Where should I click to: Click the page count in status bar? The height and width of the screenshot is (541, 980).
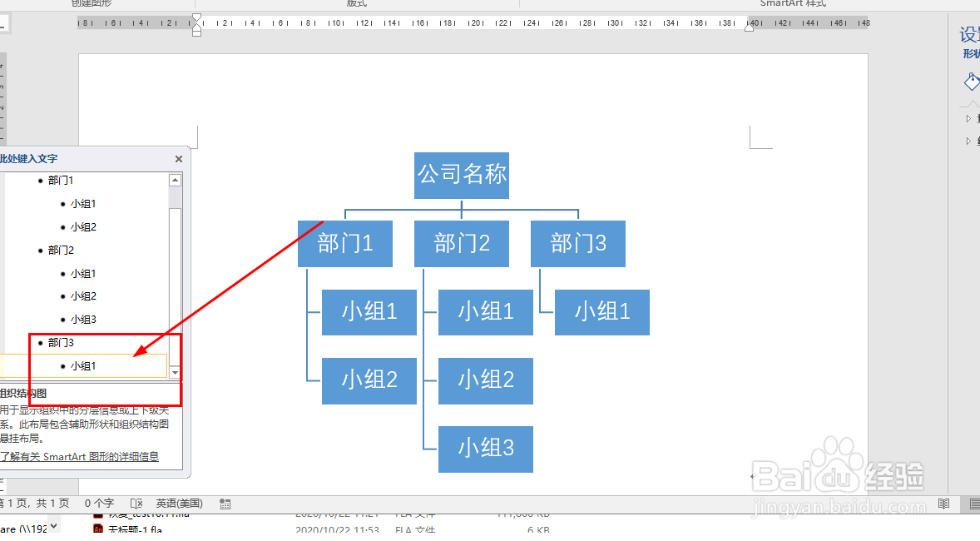pyautogui.click(x=34, y=504)
